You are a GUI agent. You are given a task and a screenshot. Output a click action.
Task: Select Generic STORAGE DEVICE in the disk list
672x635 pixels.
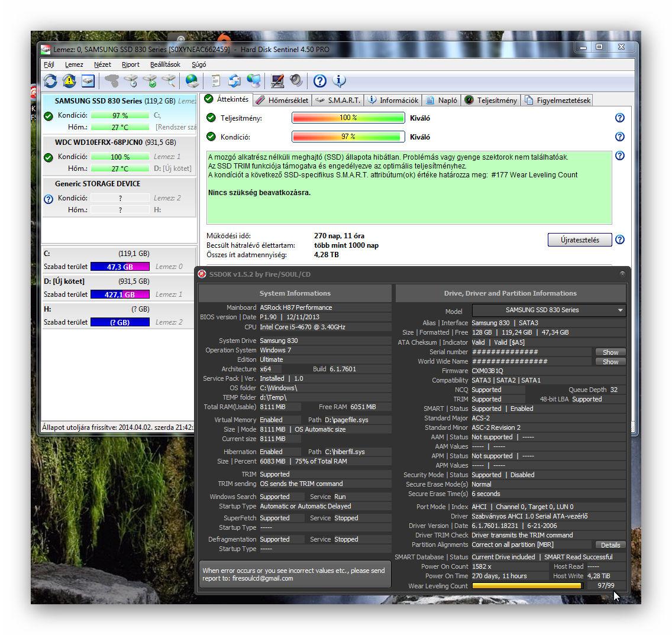[119, 197]
